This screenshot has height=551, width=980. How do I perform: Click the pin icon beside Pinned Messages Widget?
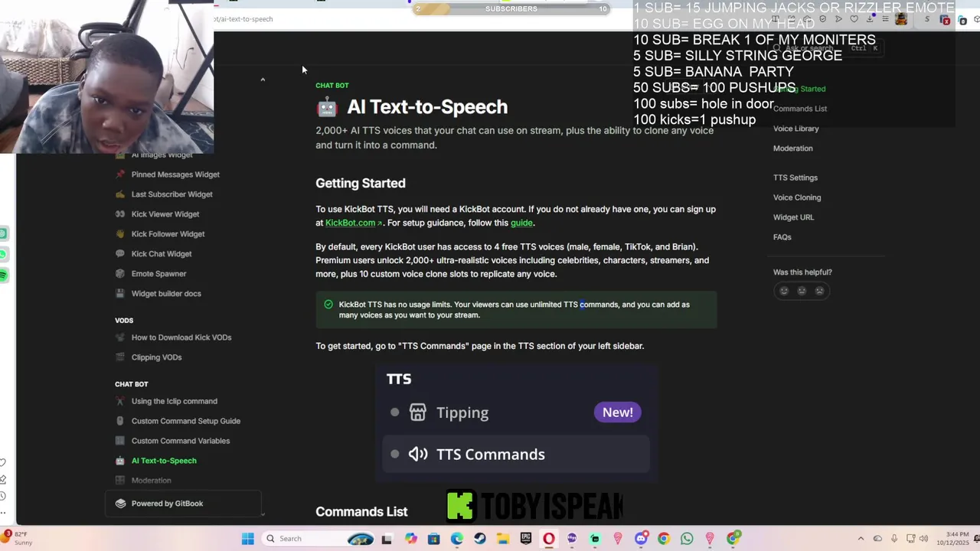point(119,174)
